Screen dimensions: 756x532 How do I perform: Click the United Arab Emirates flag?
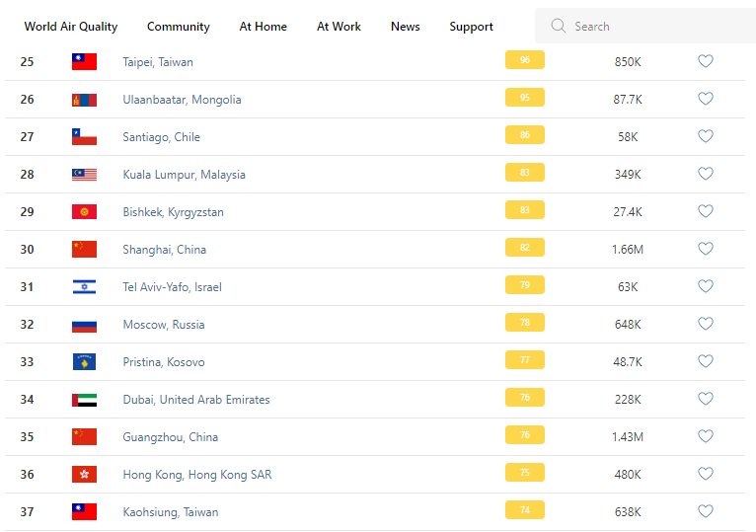pyautogui.click(x=84, y=400)
